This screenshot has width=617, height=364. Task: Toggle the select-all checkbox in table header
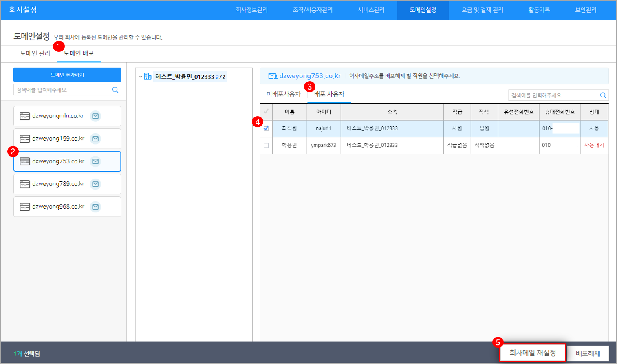[266, 111]
